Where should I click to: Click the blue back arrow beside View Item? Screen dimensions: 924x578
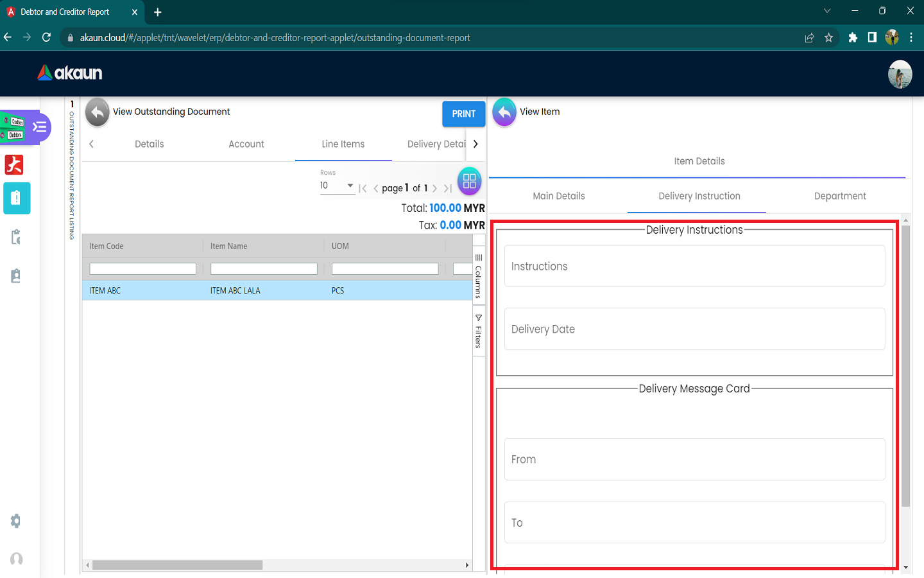pos(504,112)
